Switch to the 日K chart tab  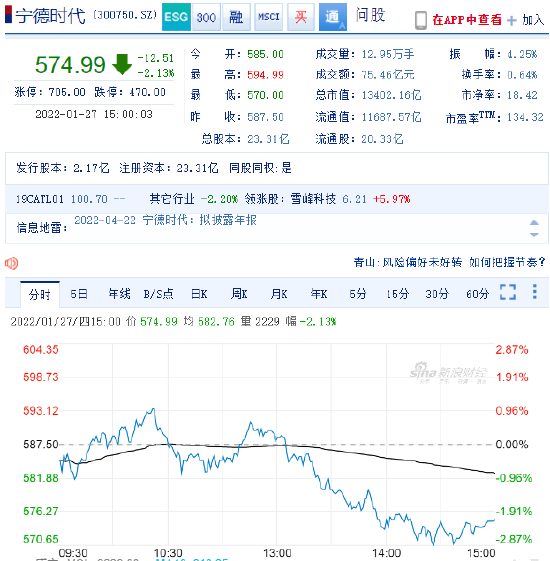199,294
